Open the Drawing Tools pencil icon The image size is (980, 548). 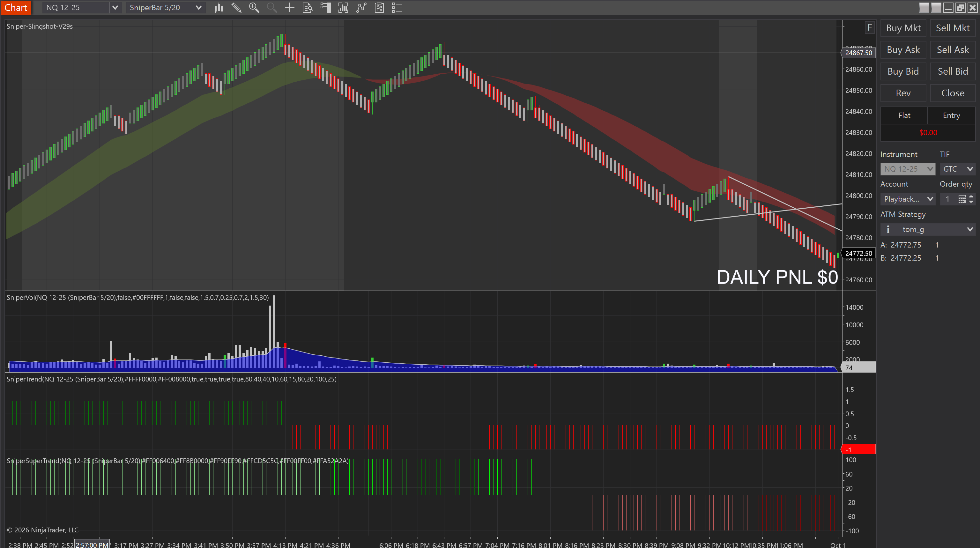coord(236,8)
